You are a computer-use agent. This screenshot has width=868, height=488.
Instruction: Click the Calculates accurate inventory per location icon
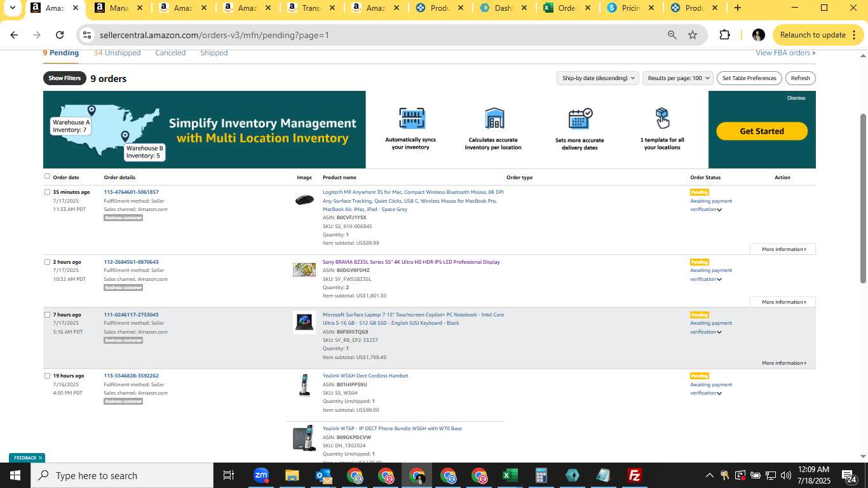tap(494, 118)
